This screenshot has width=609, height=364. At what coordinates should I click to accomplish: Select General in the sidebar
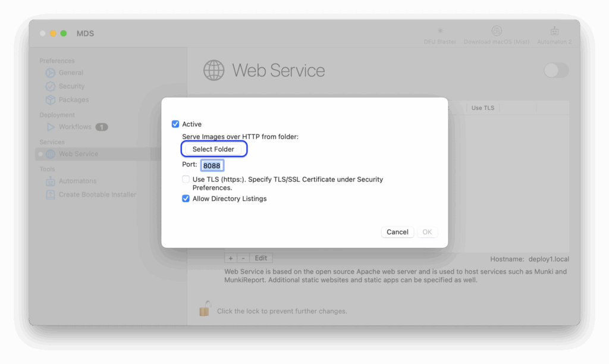(x=71, y=73)
